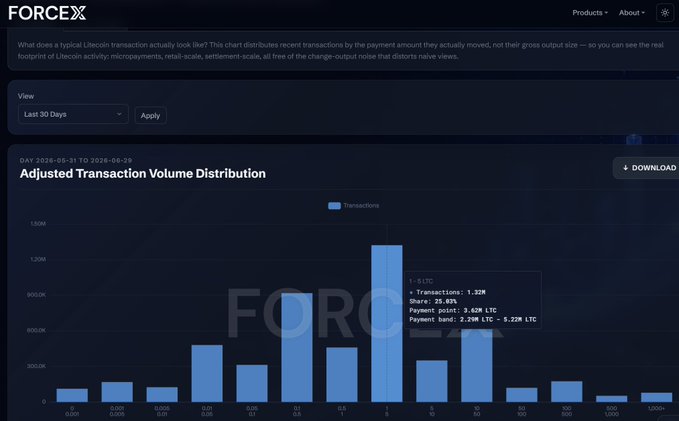The width and height of the screenshot is (679, 421).
Task: Open the Products menu
Action: [590, 13]
